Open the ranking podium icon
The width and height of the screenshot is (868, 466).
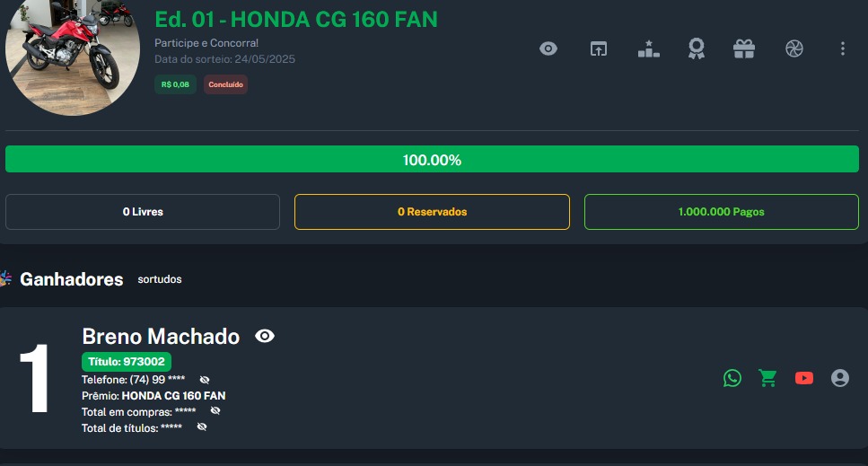click(x=648, y=48)
